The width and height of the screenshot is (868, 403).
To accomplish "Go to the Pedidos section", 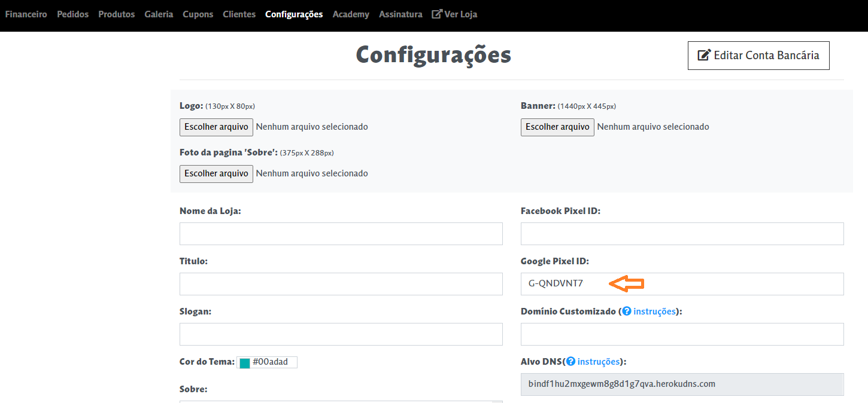I will (x=73, y=14).
